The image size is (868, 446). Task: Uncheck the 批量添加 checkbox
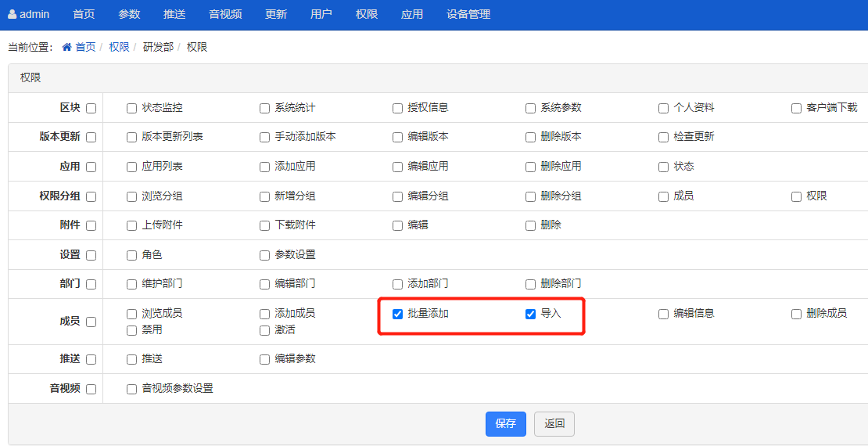(397, 314)
